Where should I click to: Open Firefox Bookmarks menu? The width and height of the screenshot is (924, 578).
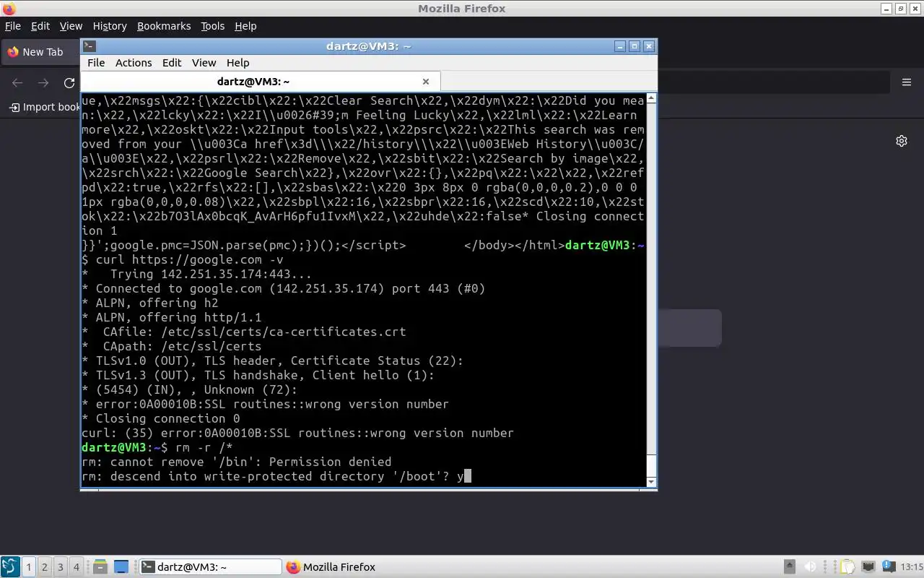click(164, 26)
